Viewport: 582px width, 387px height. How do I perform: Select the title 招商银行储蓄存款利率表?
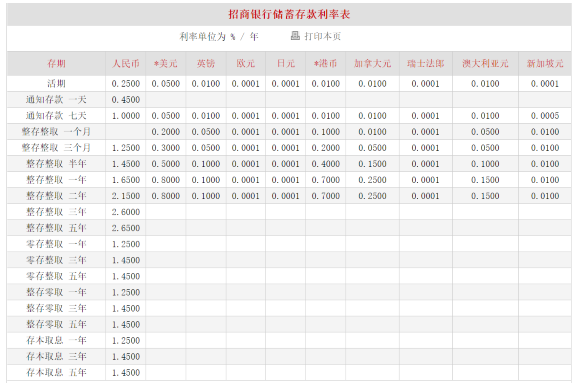point(289,14)
